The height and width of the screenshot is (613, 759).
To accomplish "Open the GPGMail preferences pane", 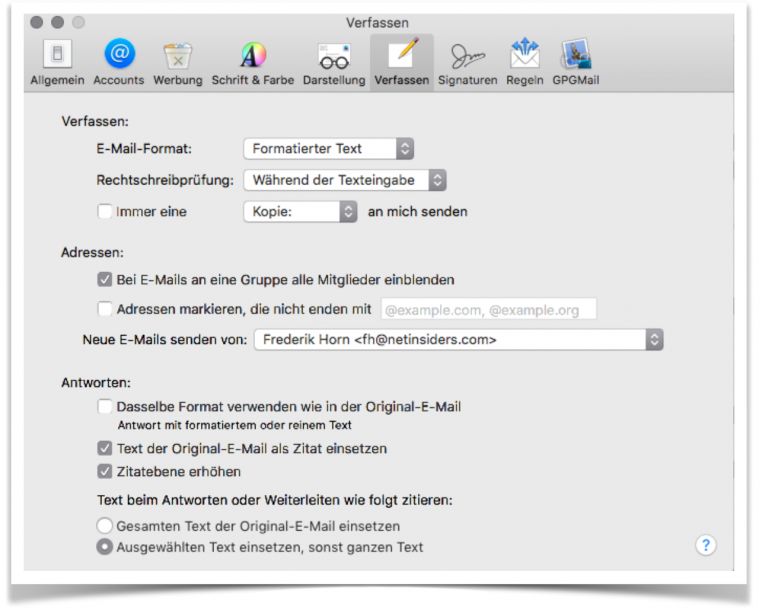I will tap(576, 61).
